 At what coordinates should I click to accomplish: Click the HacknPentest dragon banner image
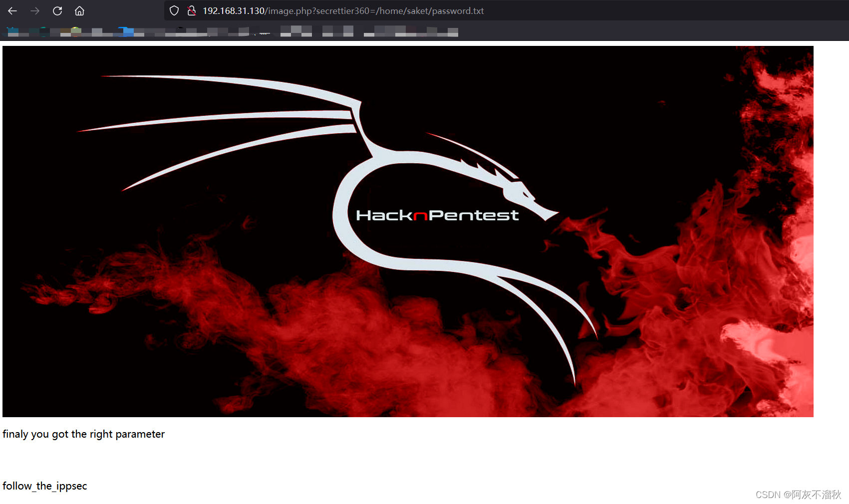[408, 232]
